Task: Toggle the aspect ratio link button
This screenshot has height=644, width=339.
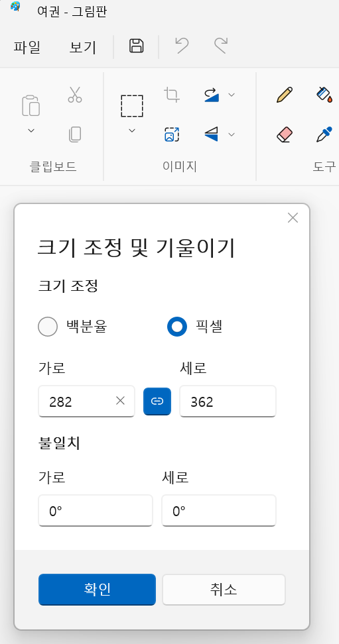Action: point(157,402)
